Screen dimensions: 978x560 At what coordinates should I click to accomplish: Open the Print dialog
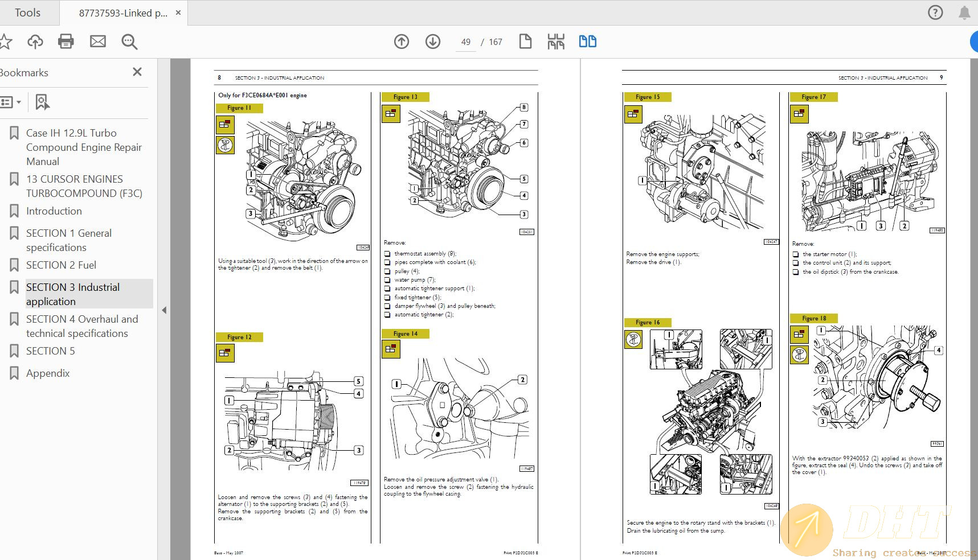[66, 41]
